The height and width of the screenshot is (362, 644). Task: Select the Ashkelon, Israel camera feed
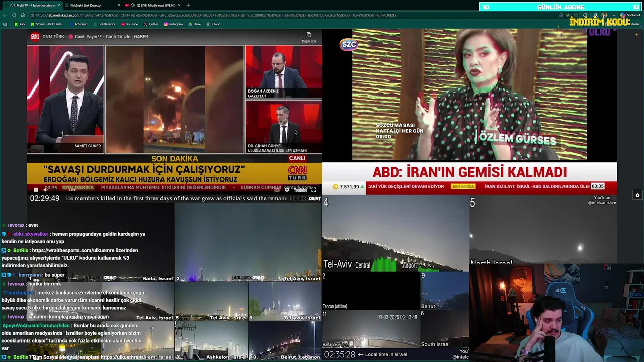[x=211, y=341]
